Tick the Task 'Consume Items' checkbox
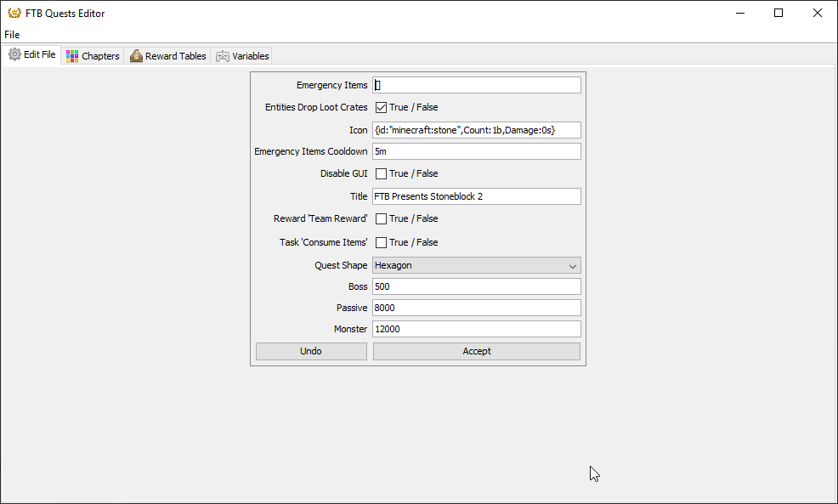838x504 pixels. click(381, 243)
